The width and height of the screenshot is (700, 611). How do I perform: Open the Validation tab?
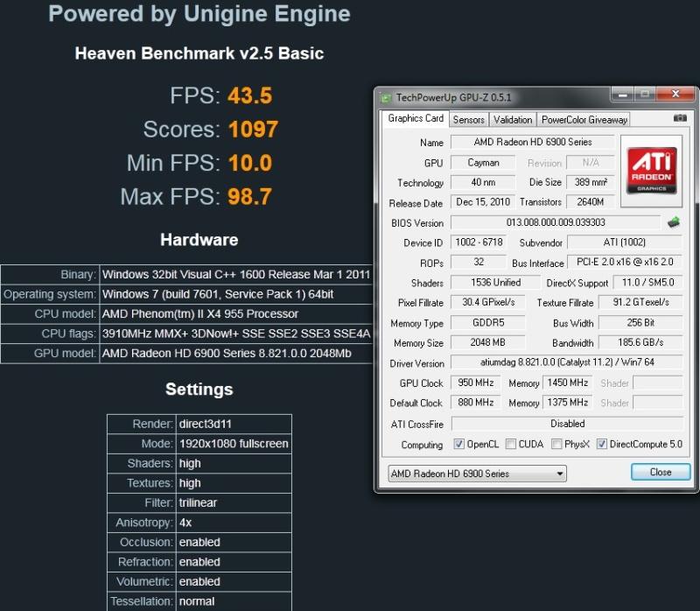pyautogui.click(x=513, y=120)
